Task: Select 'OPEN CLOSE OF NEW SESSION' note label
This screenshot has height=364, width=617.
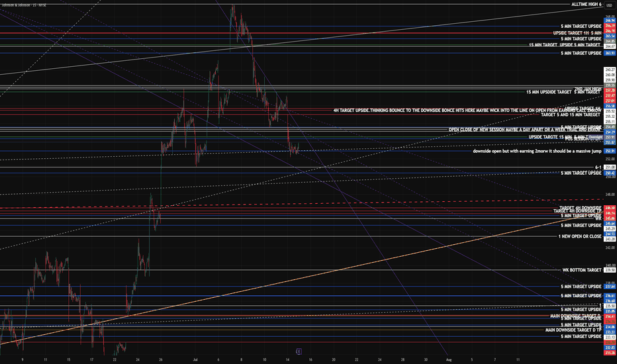Action: (x=525, y=130)
